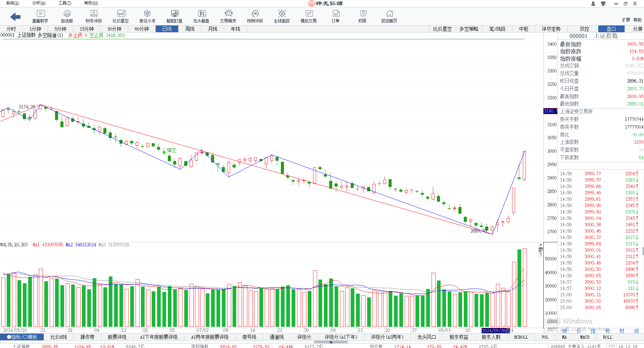Open the 工具(T) menu

65,3
